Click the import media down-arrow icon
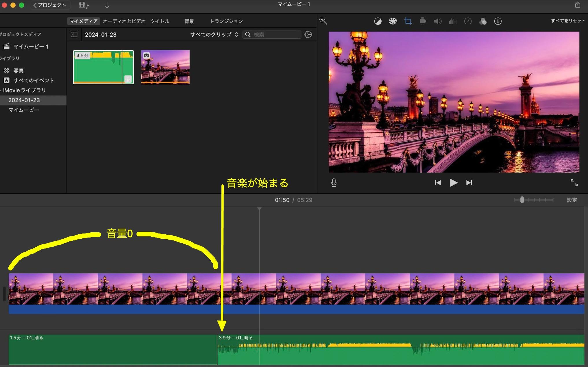Image resolution: width=588 pixels, height=367 pixels. coord(107,5)
